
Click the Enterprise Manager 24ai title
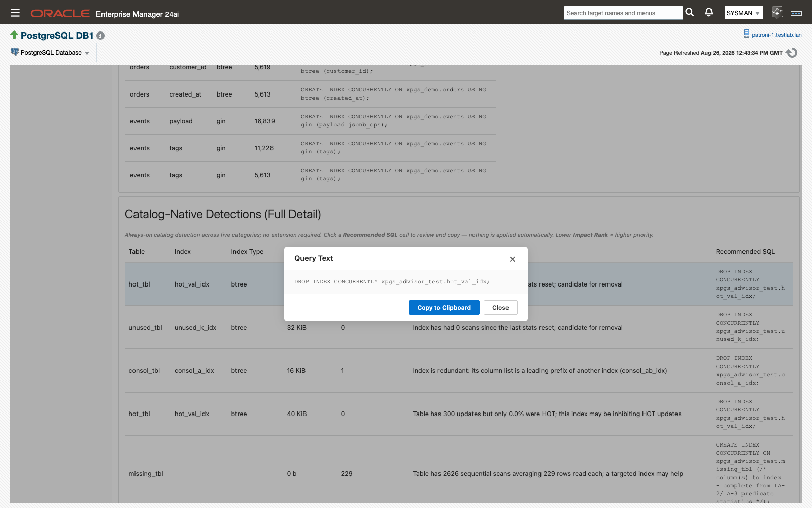(x=137, y=14)
